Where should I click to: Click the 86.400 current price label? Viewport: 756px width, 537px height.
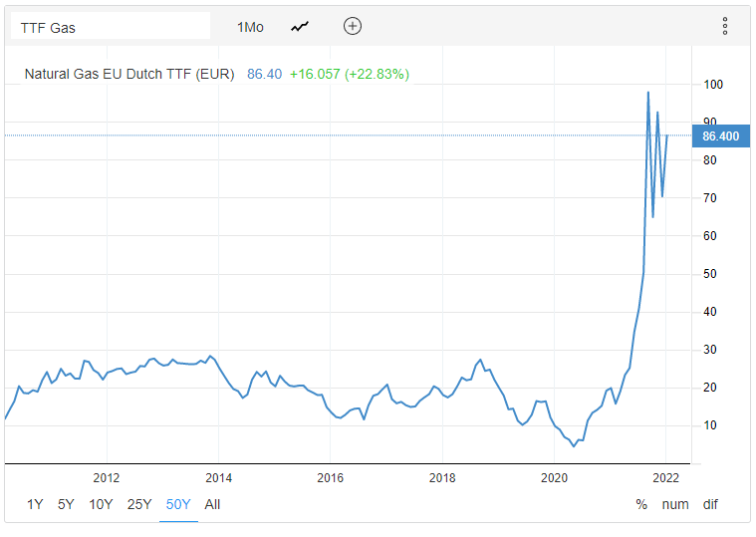(720, 135)
